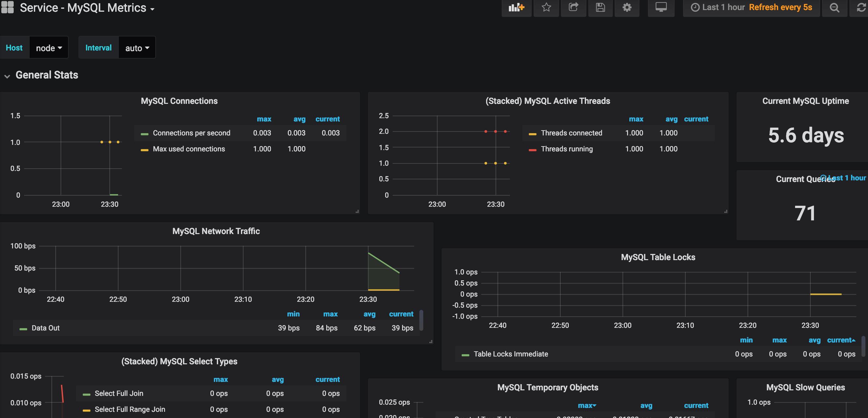Toggle the Select Full Range Join series

pyautogui.click(x=130, y=409)
